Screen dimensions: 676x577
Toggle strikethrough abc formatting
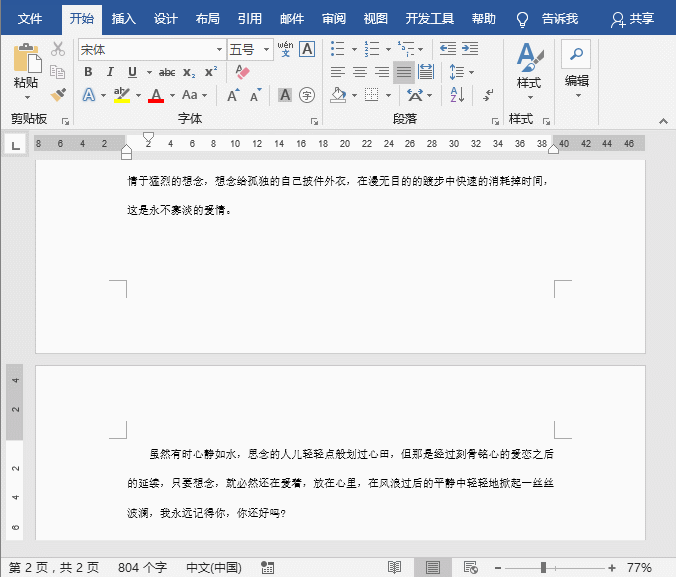coord(167,72)
